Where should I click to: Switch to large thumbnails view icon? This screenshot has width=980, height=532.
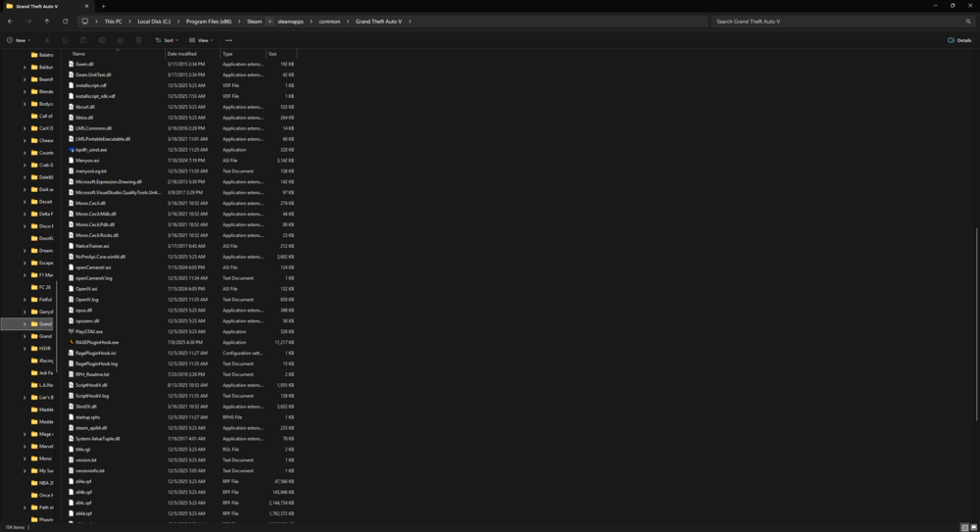[973, 528]
